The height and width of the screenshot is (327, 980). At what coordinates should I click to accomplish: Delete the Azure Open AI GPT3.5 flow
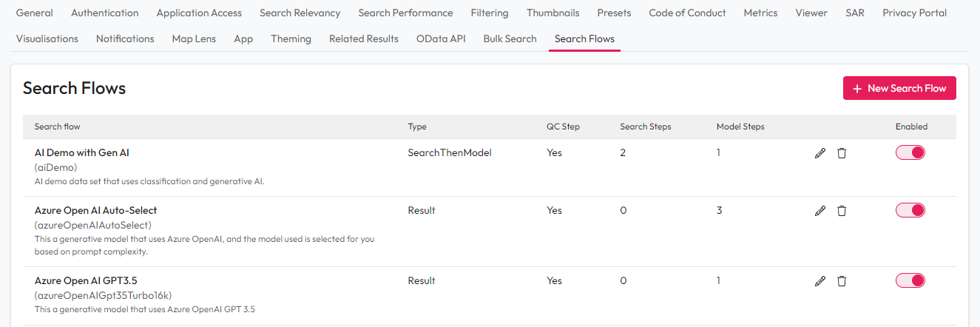(841, 281)
